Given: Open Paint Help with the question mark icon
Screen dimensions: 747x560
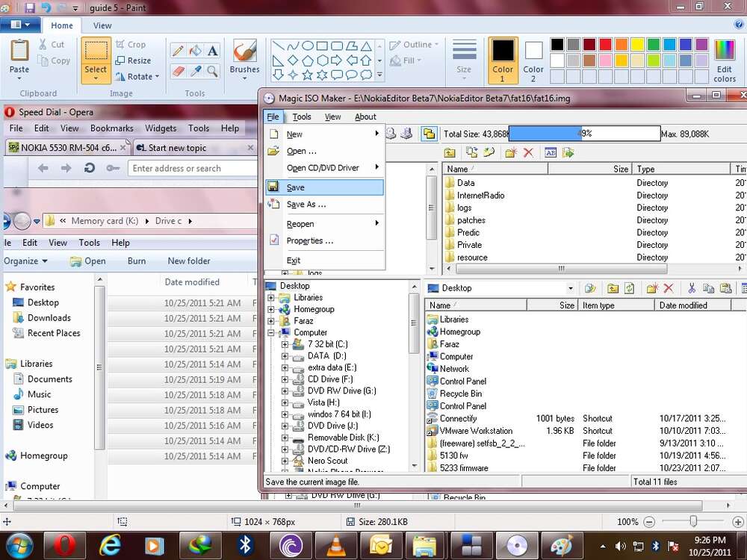Looking at the screenshot, I should click(x=739, y=25).
